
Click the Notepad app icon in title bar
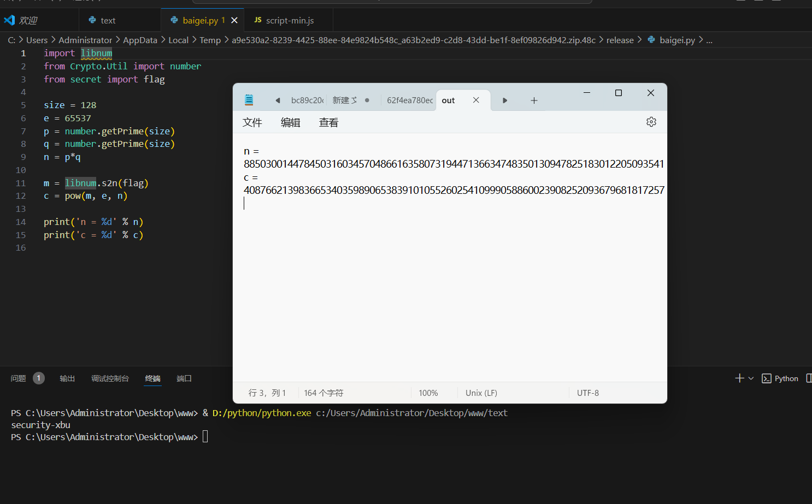click(249, 99)
